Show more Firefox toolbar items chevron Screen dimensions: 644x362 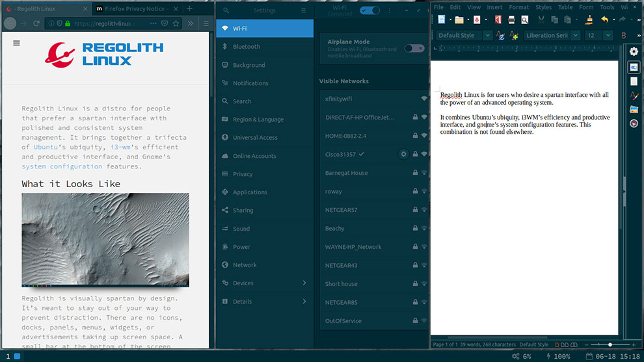click(190, 24)
